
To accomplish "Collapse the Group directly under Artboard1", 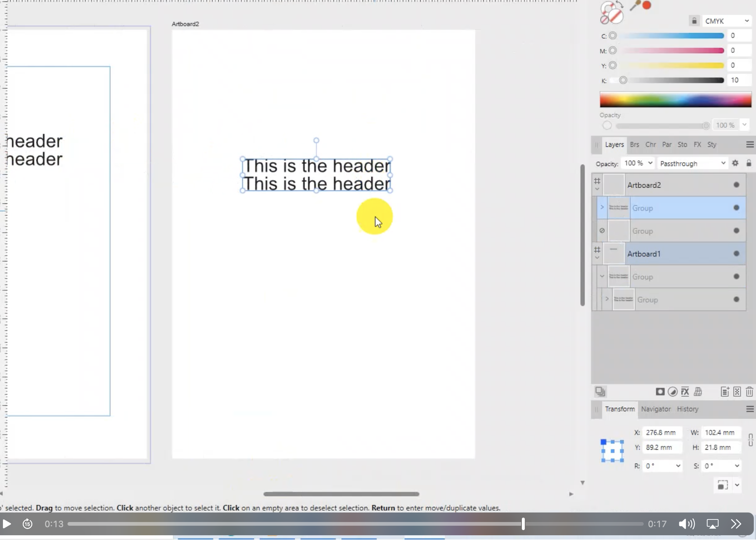I will click(x=602, y=276).
